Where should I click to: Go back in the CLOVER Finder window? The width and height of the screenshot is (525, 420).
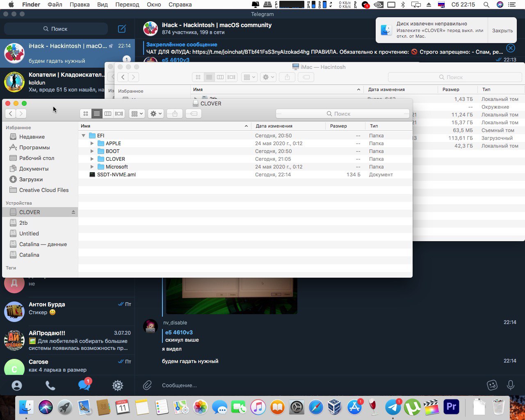point(11,114)
